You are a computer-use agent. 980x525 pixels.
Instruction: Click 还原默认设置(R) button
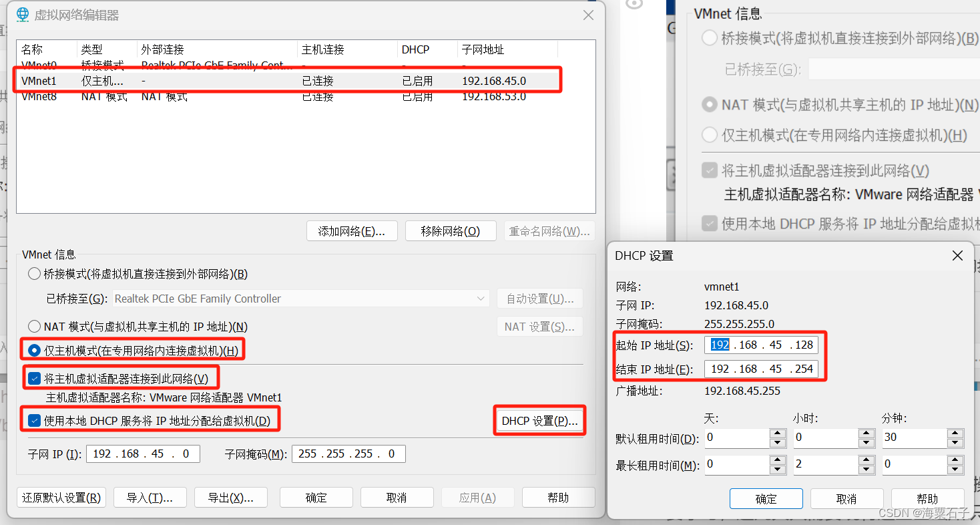pyautogui.click(x=61, y=498)
